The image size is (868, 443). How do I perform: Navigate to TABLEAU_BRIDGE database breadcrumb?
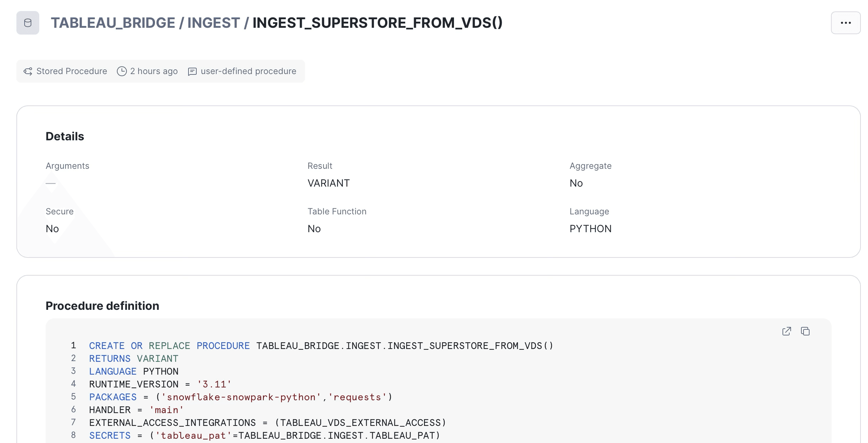(x=113, y=23)
